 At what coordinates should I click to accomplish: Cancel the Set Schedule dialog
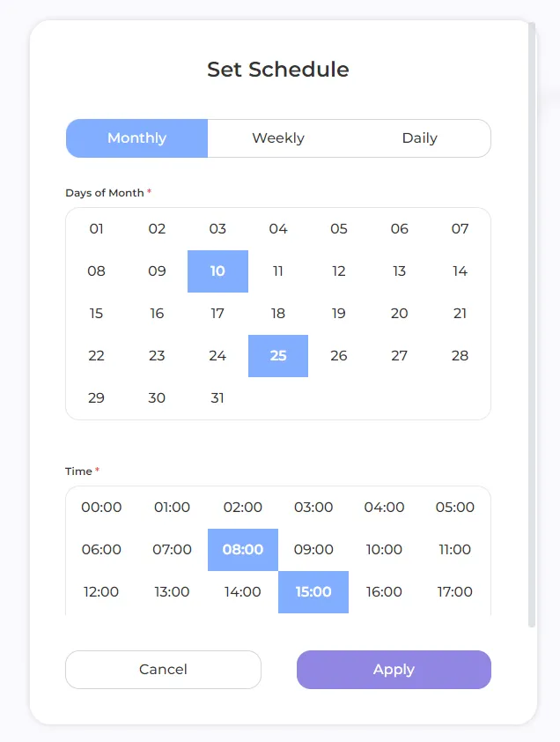click(x=163, y=670)
